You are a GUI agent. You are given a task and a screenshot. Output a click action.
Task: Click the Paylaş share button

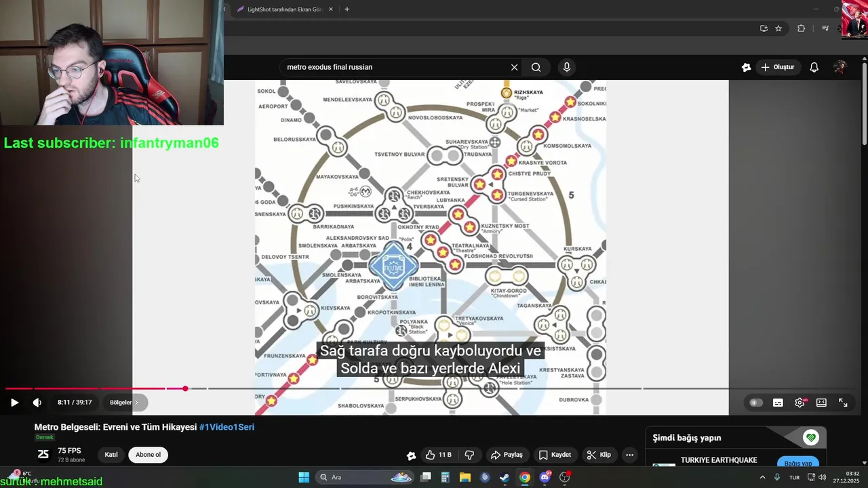[x=507, y=455]
